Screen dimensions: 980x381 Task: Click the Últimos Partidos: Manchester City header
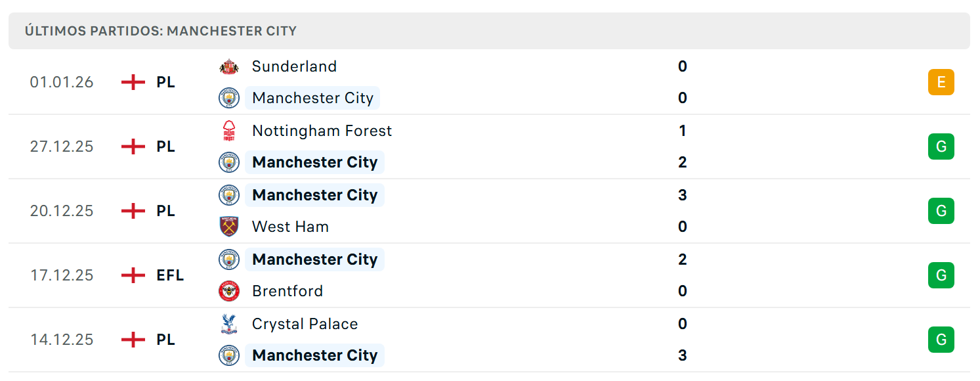161,31
